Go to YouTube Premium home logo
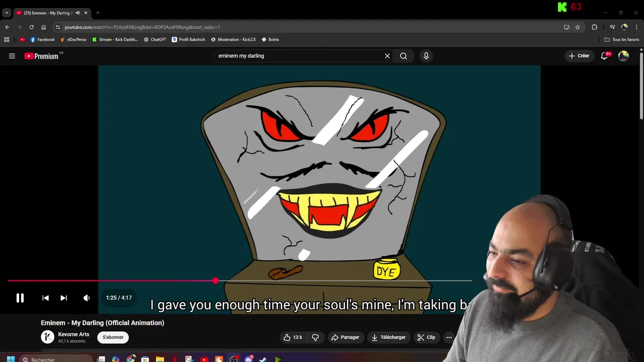Screen dimensions: 644x362 42,56
